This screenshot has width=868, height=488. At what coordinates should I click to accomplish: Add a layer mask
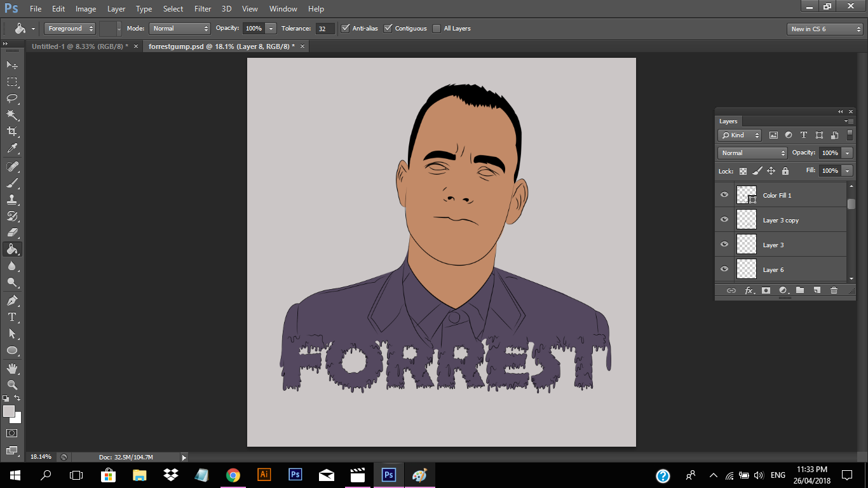(x=766, y=290)
